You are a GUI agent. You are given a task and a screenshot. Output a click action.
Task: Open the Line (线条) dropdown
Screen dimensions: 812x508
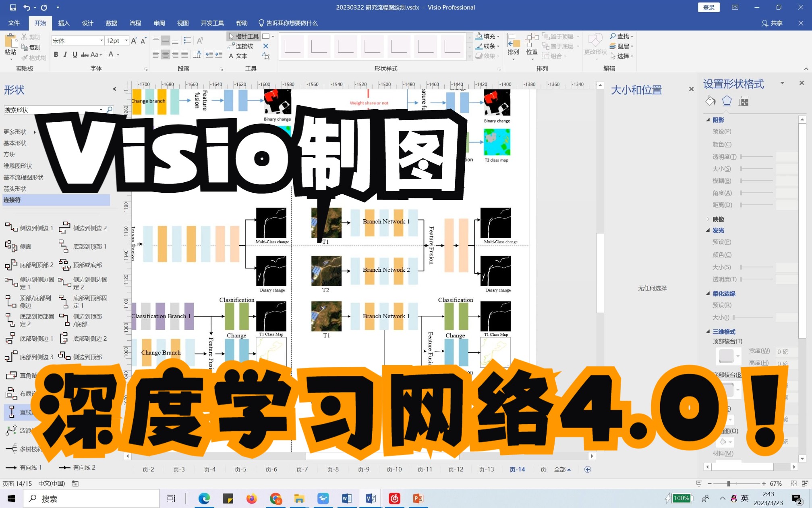click(x=487, y=46)
